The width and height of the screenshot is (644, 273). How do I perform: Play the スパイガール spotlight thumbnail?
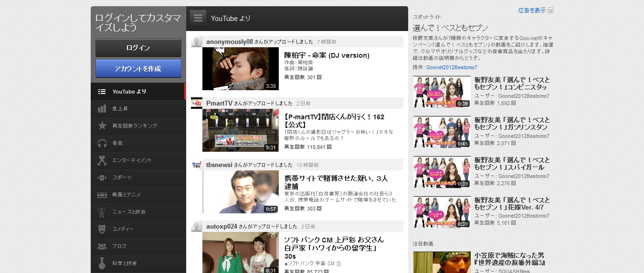click(442, 172)
